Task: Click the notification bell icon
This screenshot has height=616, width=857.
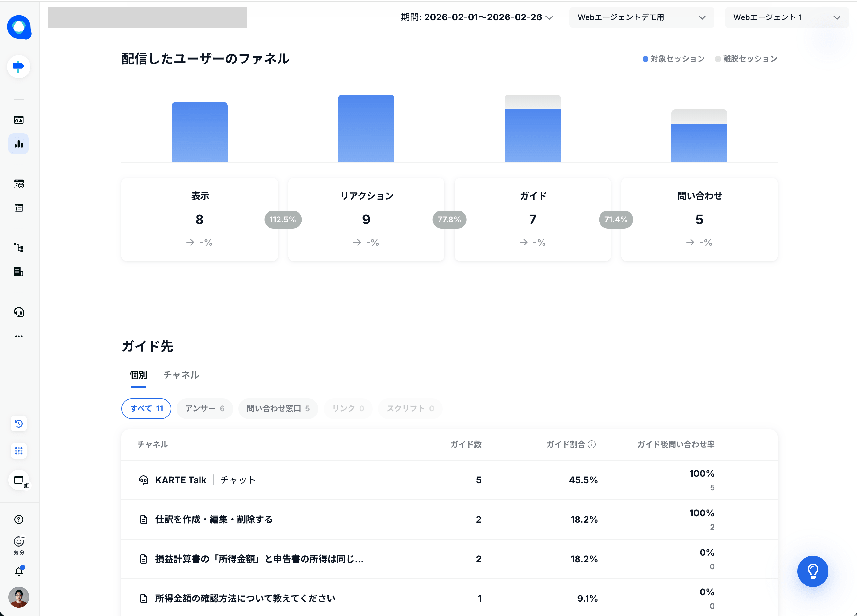Action: [19, 571]
